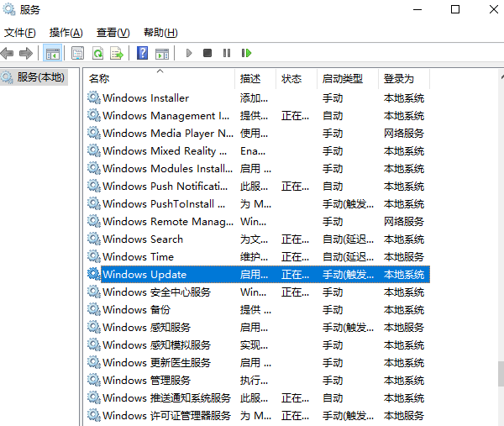Open the 帮助(H) menu
The width and height of the screenshot is (504, 426).
pyautogui.click(x=160, y=33)
